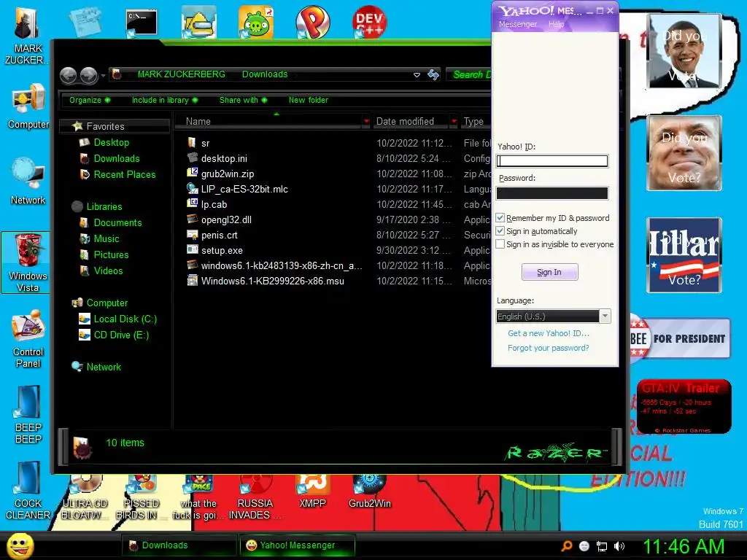Click the Obama Did you Vote gadget
Image resolution: width=747 pixels, height=560 pixels.
684,51
